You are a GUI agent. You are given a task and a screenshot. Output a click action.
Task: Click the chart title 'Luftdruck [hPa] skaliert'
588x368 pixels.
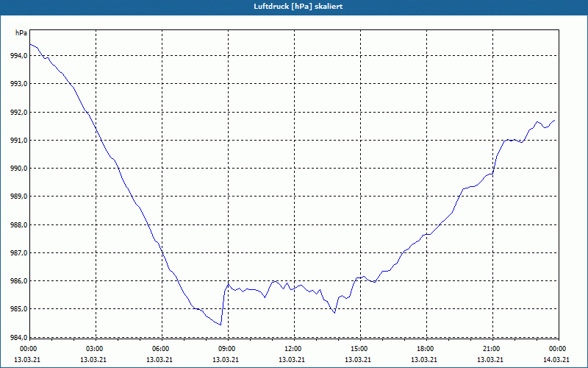pyautogui.click(x=298, y=7)
